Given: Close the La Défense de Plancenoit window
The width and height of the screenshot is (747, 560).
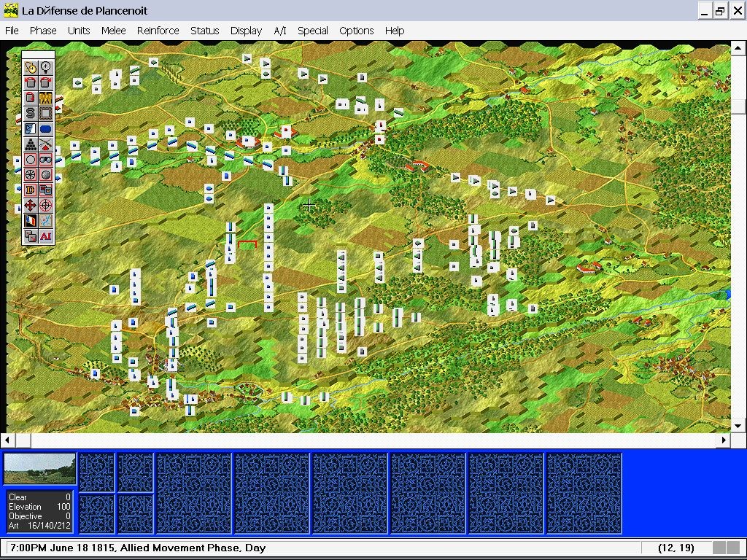Looking at the screenshot, I should (x=737, y=10).
